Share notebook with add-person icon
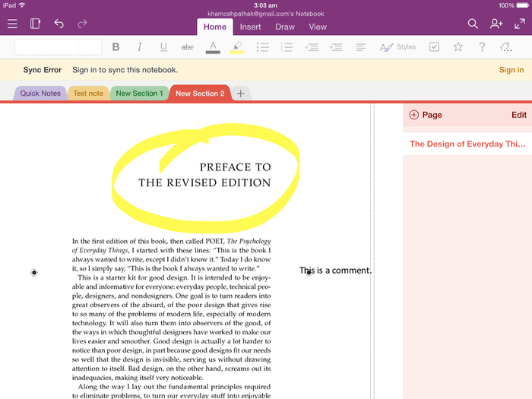The height and width of the screenshot is (399, 532). click(x=496, y=24)
